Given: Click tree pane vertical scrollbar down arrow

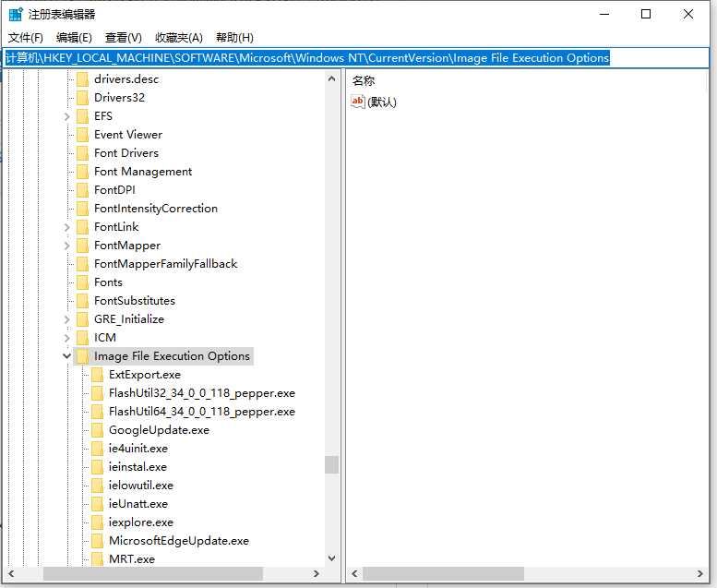Looking at the screenshot, I should tap(331, 558).
